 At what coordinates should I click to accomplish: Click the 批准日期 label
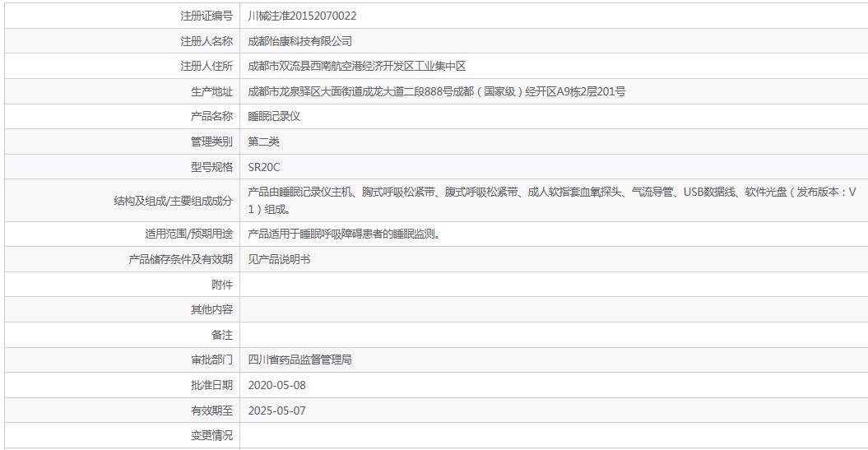click(212, 385)
